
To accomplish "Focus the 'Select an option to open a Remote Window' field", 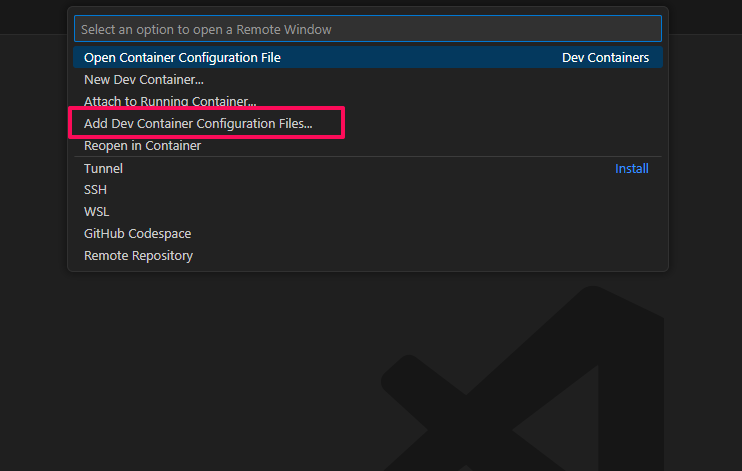I will coord(367,29).
